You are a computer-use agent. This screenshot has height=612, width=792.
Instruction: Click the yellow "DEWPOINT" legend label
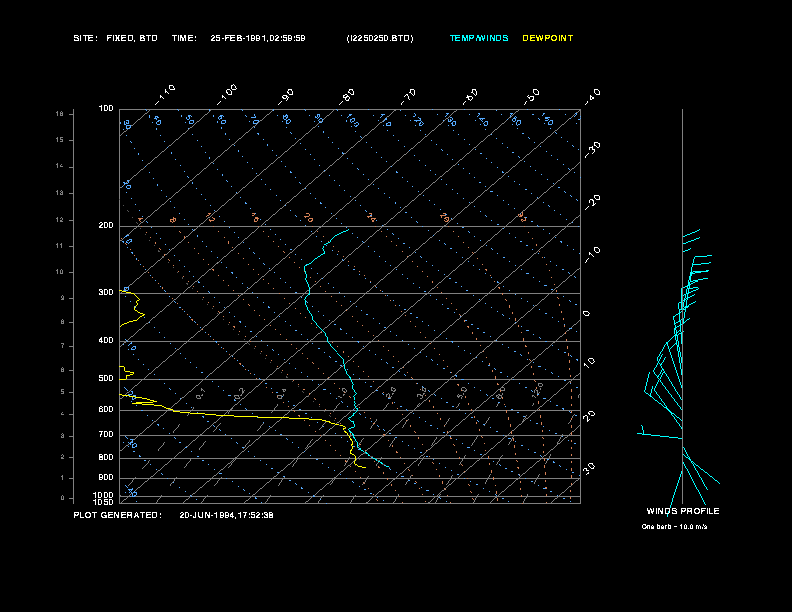[548, 38]
